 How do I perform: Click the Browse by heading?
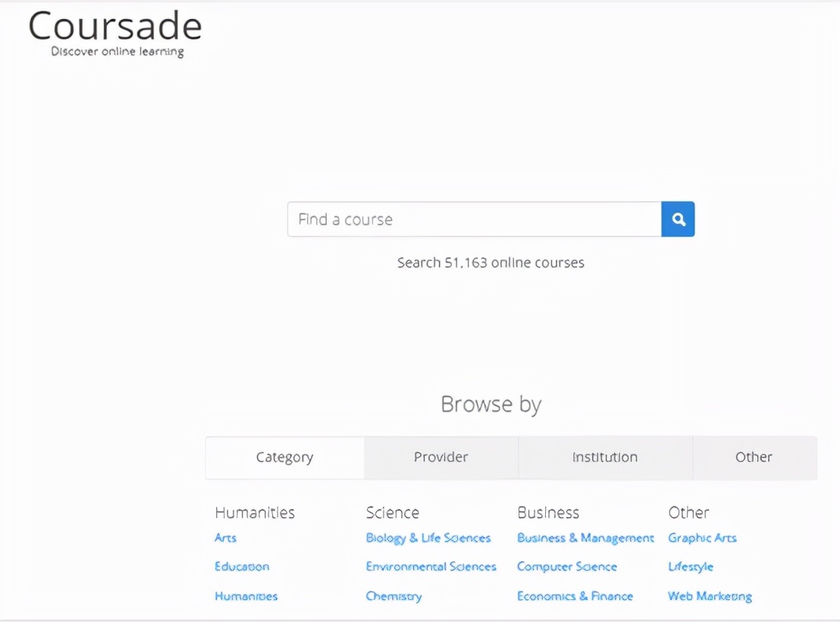click(x=491, y=404)
